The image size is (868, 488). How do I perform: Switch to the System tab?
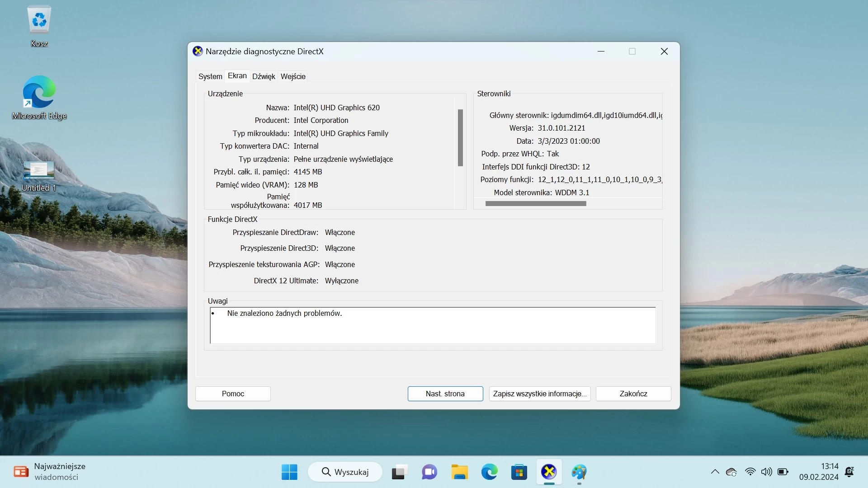pyautogui.click(x=210, y=76)
